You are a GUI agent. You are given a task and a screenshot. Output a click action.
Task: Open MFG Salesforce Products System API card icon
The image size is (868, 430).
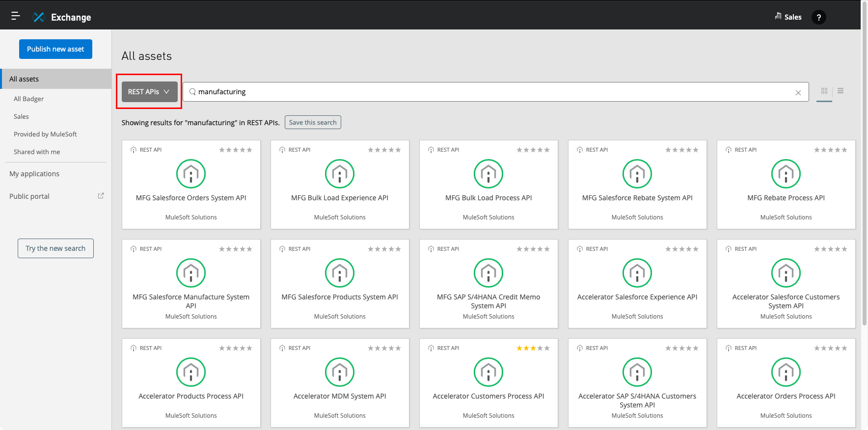340,273
